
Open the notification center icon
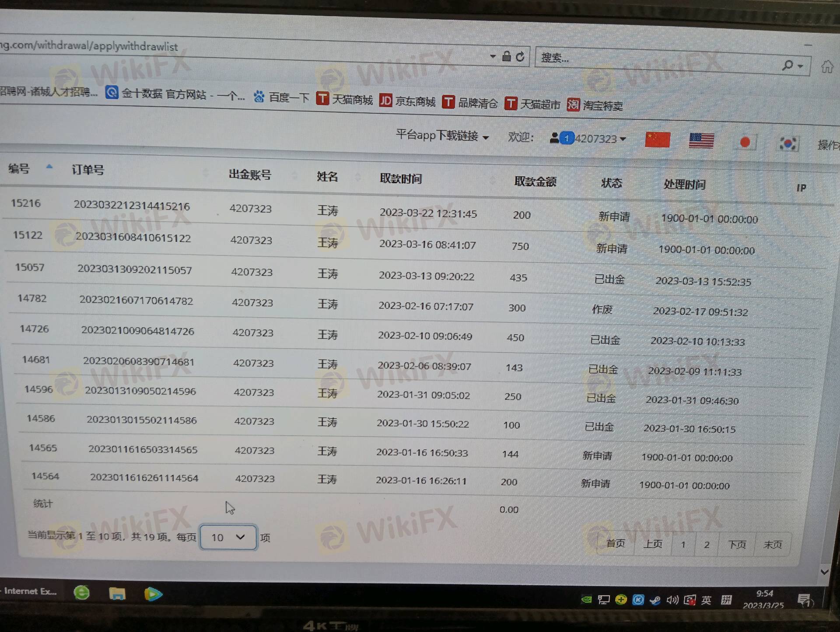point(805,601)
